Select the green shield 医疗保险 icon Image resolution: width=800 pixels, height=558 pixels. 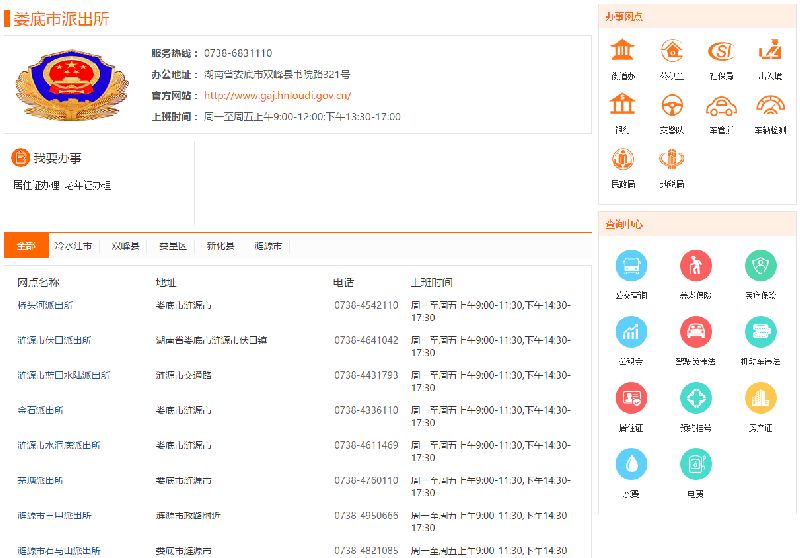[x=760, y=266]
